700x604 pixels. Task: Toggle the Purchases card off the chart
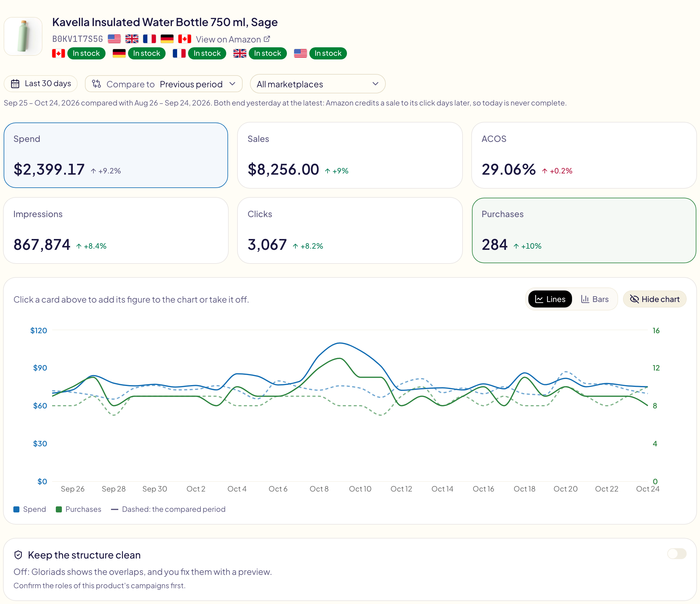coord(584,230)
